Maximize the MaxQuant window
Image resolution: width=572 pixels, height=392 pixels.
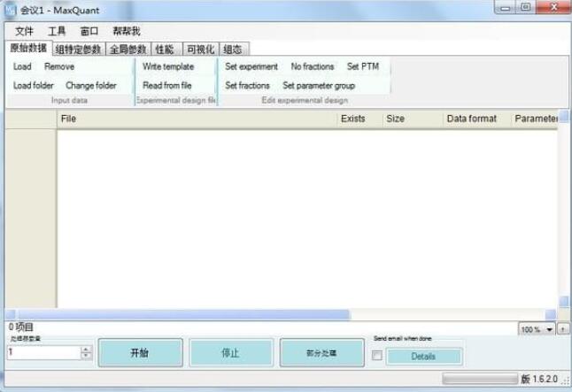[526, 7]
